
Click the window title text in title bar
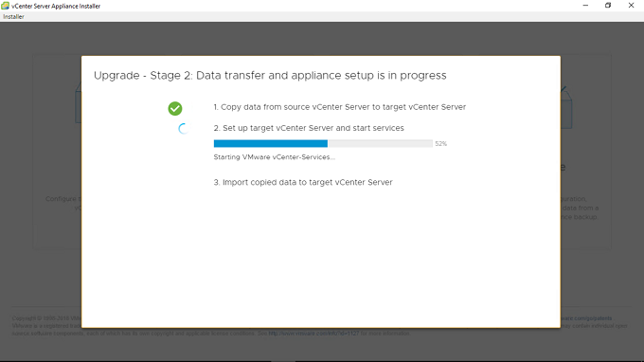(x=56, y=7)
